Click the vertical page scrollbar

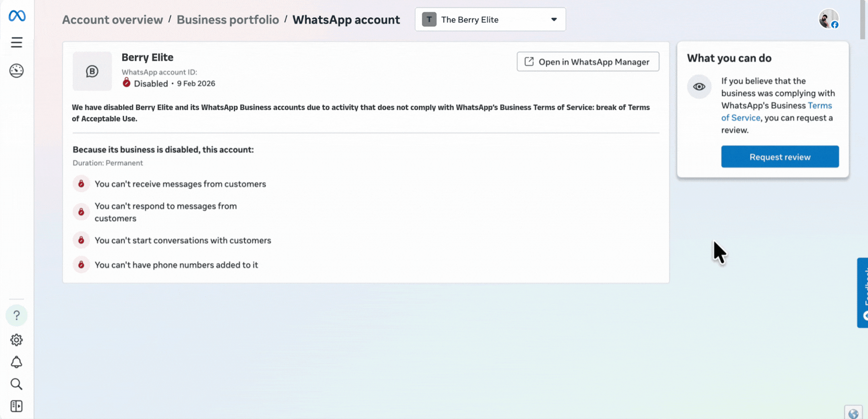863,20
